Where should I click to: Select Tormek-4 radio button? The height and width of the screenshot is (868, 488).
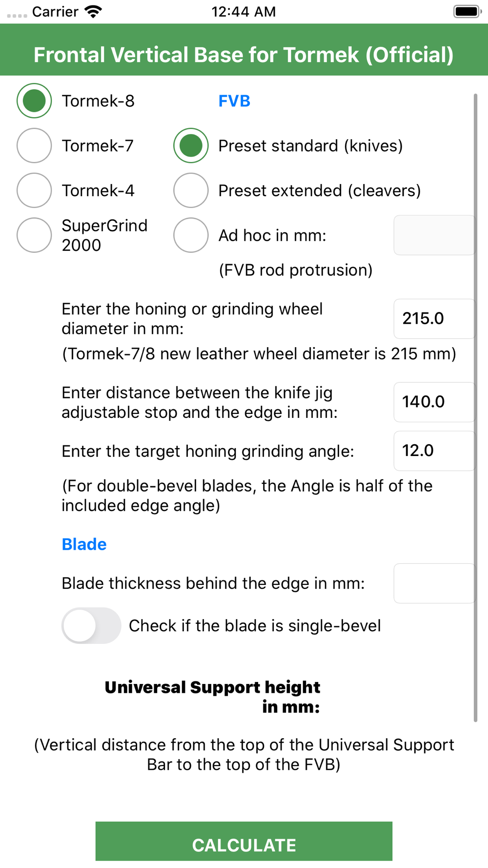pos(34,190)
